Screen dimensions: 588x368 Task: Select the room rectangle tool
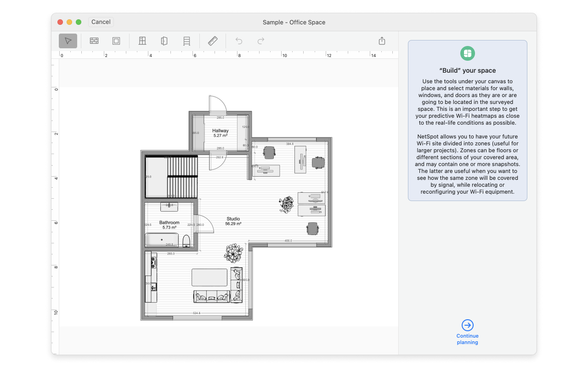coord(116,41)
